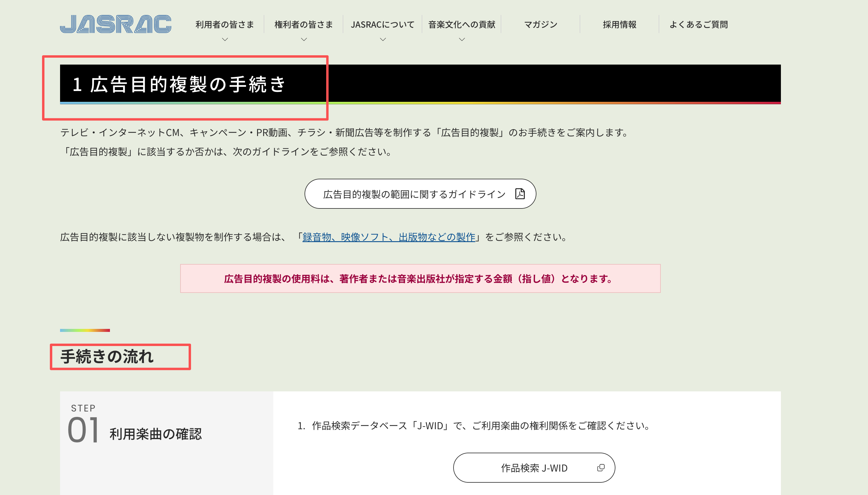This screenshot has height=495, width=868.
Task: Open 広告目的複製の範囲に関するガイドライン button
Action: (420, 194)
